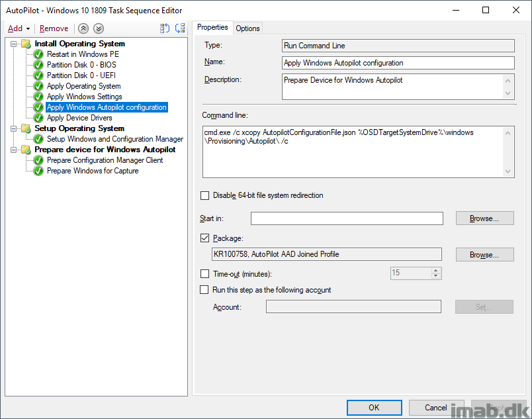Click the Cancel button
Viewport: 532px width, 419px height.
(436, 408)
